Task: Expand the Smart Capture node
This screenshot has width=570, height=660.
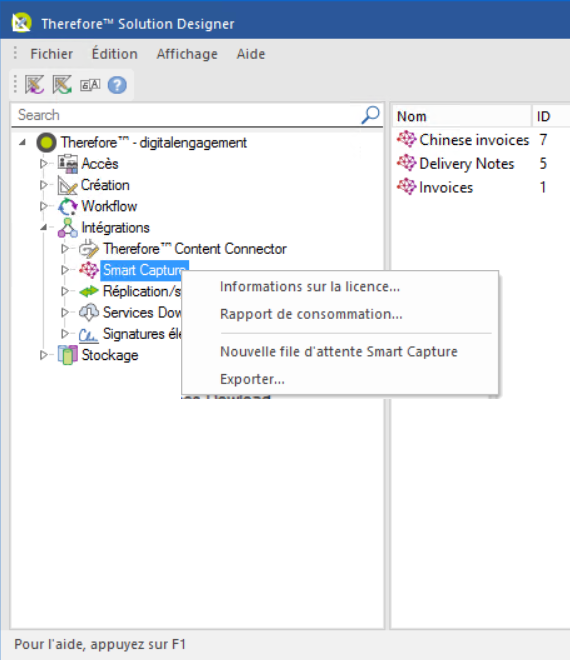Action: coord(65,270)
